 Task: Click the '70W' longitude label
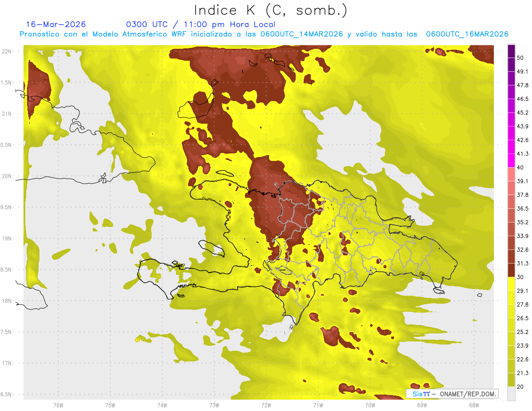tap(370, 405)
